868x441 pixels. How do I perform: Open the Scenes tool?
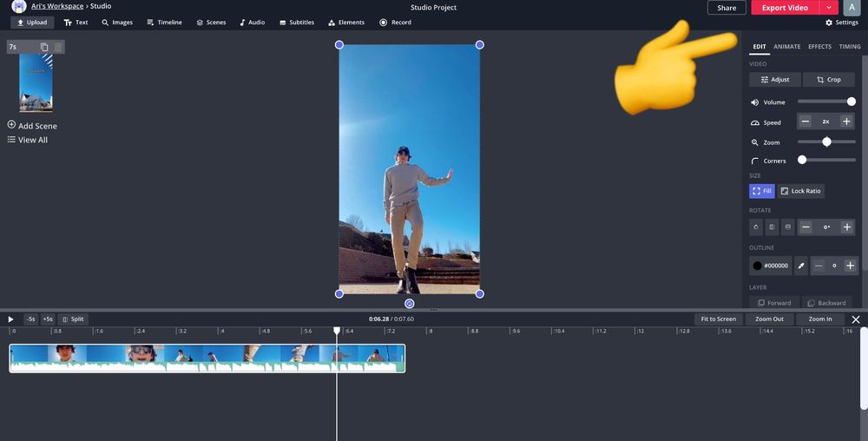211,22
